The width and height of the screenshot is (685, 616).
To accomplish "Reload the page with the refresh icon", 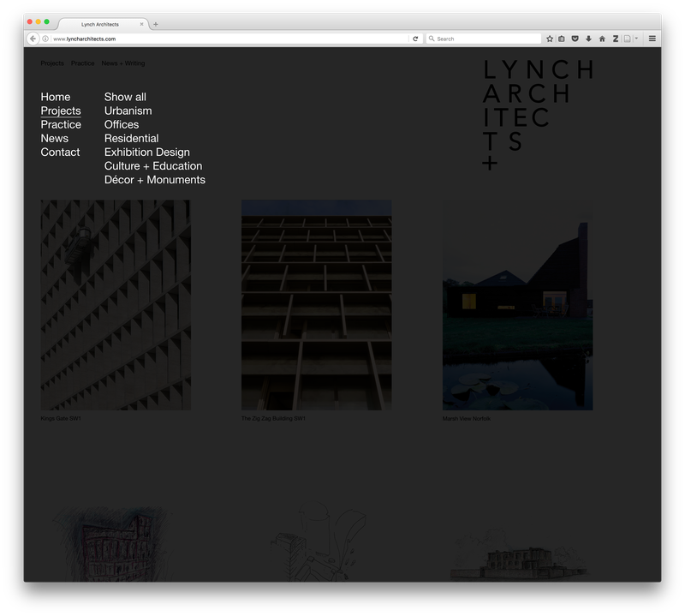I will 415,39.
